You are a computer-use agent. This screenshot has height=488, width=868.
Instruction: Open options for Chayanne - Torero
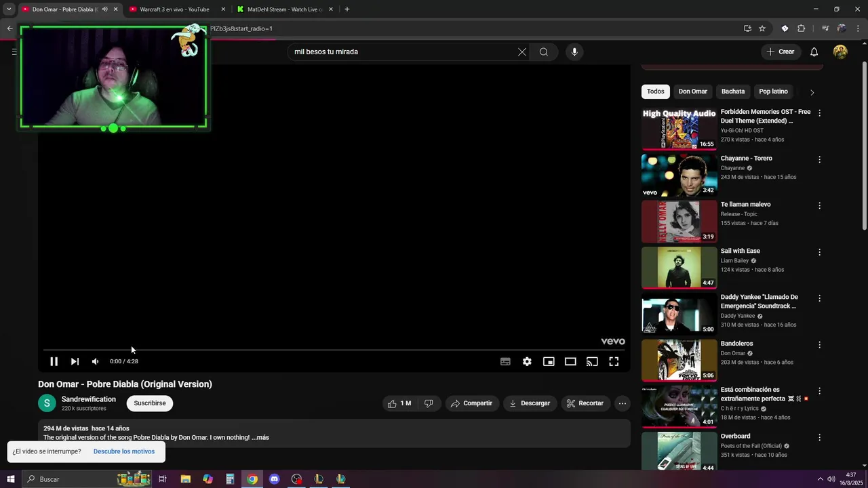click(x=819, y=159)
